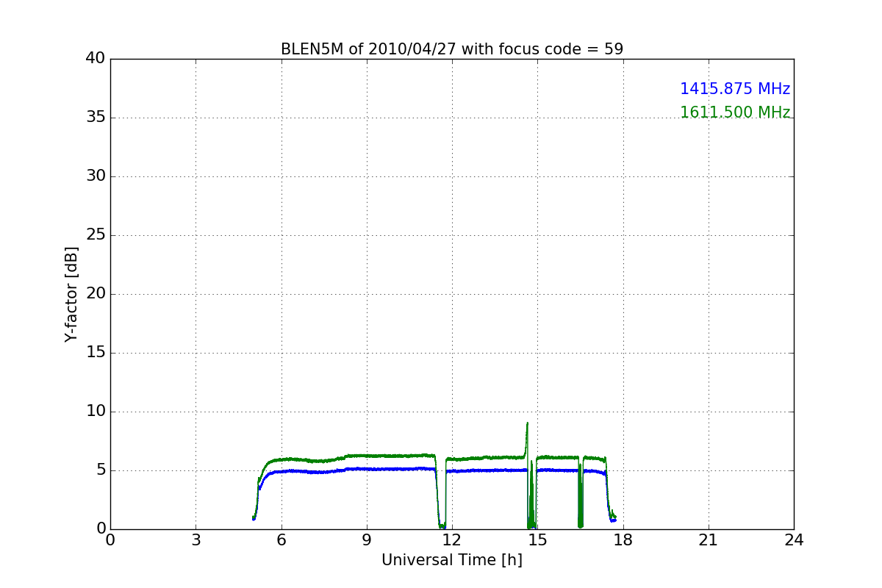882x588 pixels.
Task: Click the green spike peak near 9 dB
Action: coord(527,423)
